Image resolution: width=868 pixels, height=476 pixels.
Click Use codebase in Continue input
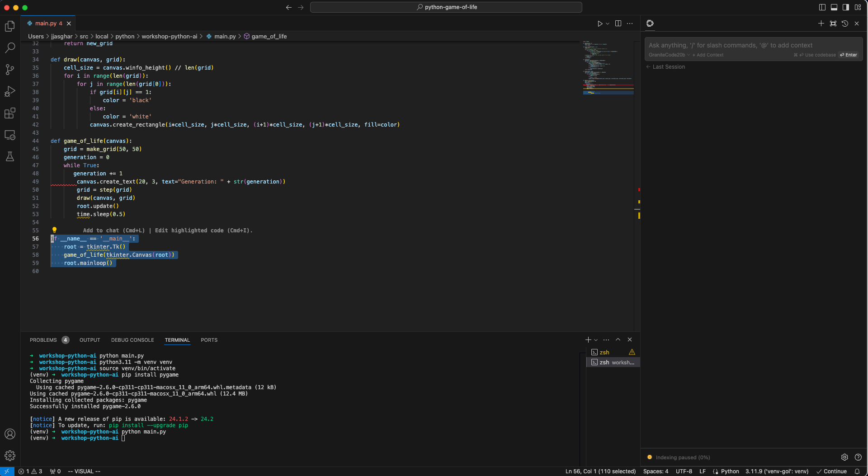click(815, 55)
